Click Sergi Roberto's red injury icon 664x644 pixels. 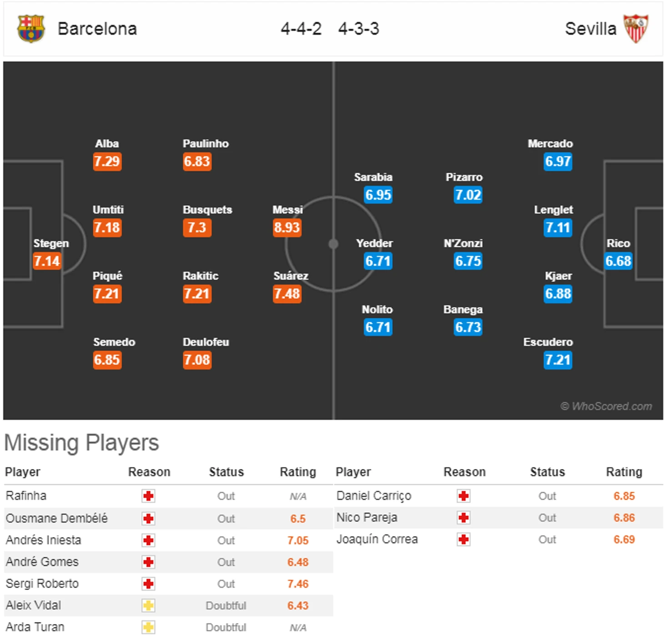[x=148, y=584]
